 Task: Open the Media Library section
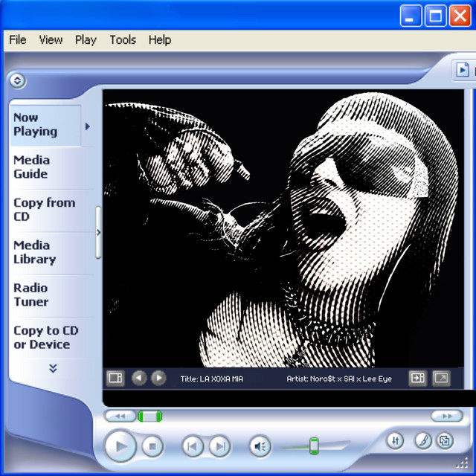[35, 252]
